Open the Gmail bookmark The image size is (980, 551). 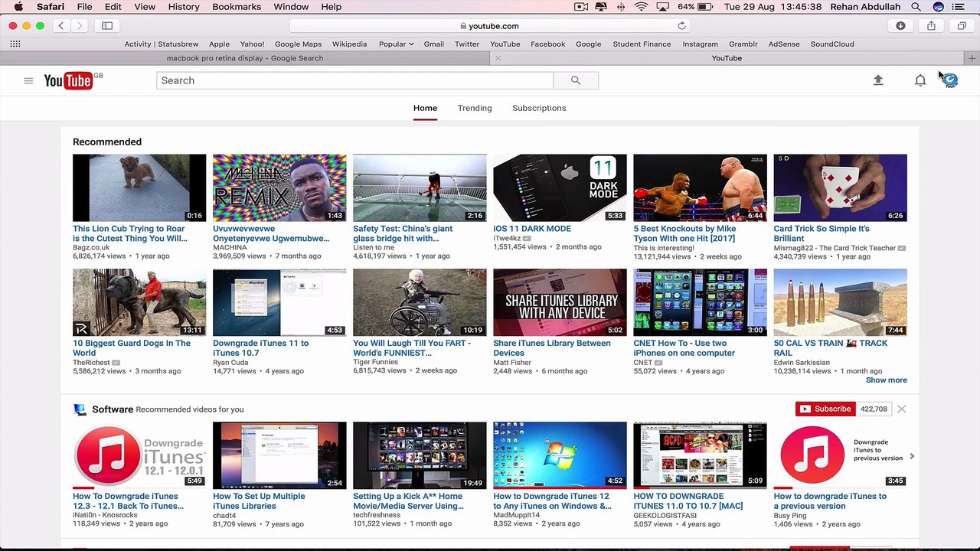click(x=433, y=44)
